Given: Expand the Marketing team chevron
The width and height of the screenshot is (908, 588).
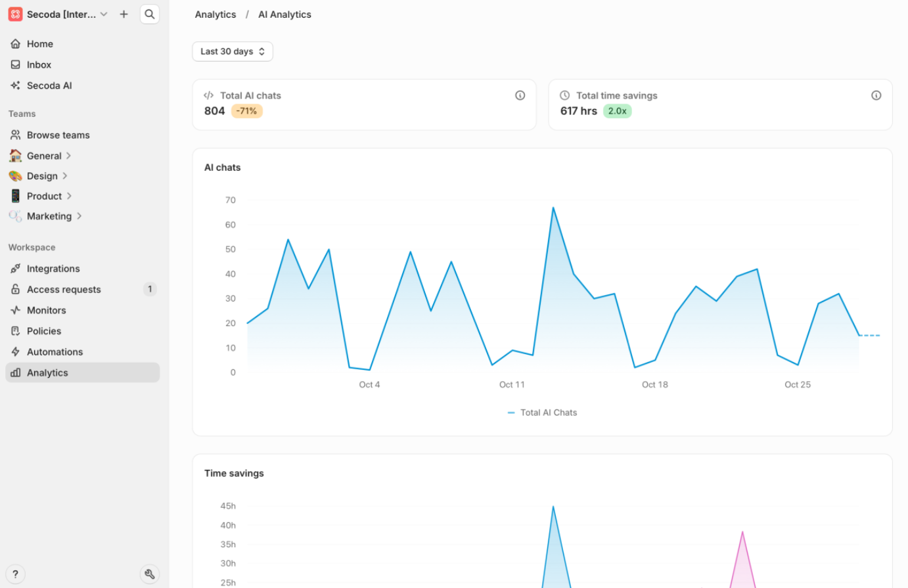Looking at the screenshot, I should click(x=79, y=216).
